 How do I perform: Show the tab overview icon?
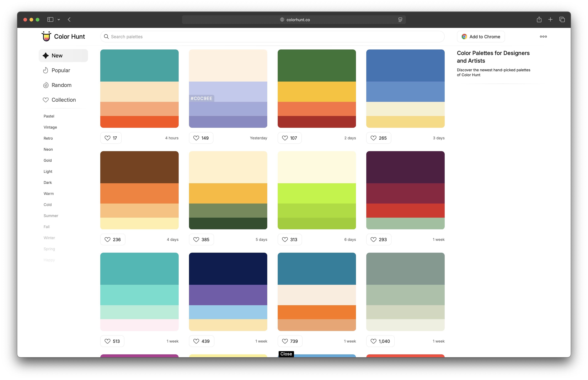click(562, 20)
